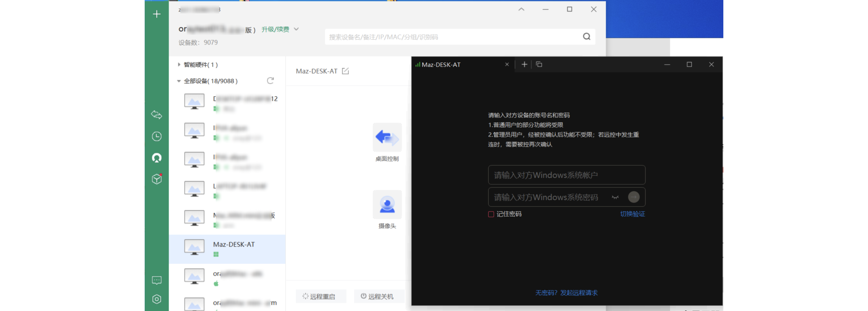This screenshot has height=311, width=868.
Task: Click the 远程重启 button
Action: point(321,296)
